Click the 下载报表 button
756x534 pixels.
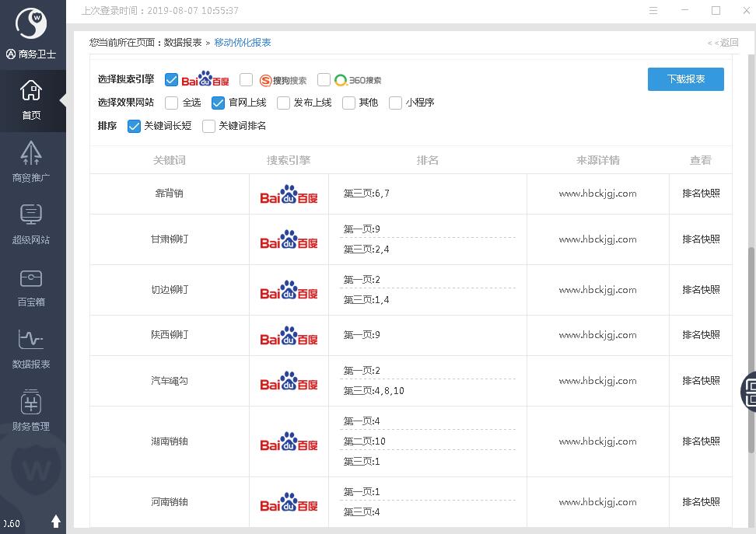coord(685,79)
